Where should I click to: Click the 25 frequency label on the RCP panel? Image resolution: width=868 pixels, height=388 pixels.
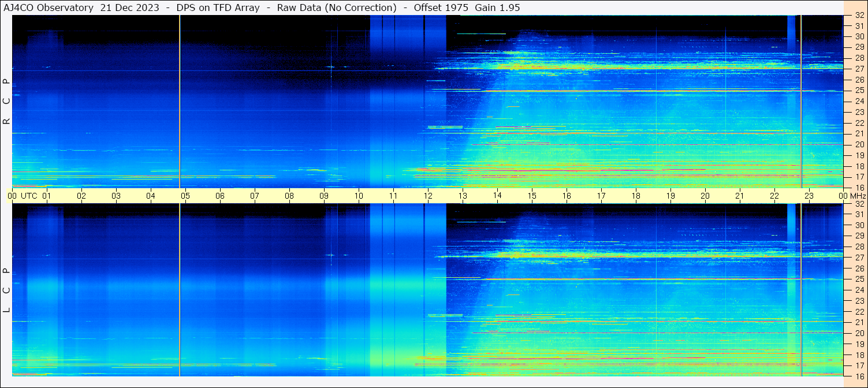pos(859,91)
